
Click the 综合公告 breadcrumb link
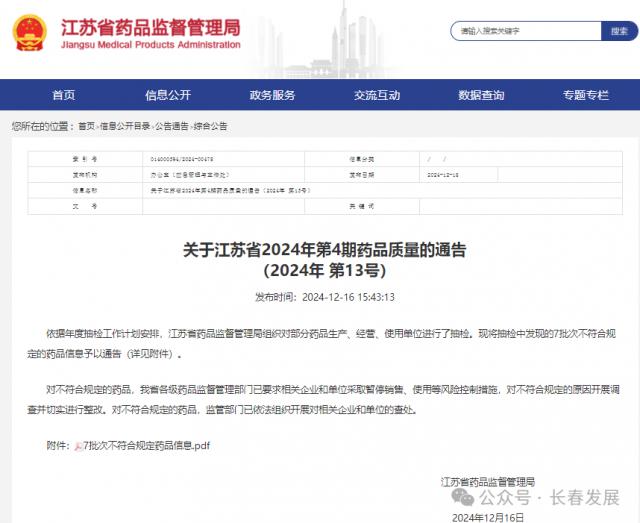211,126
